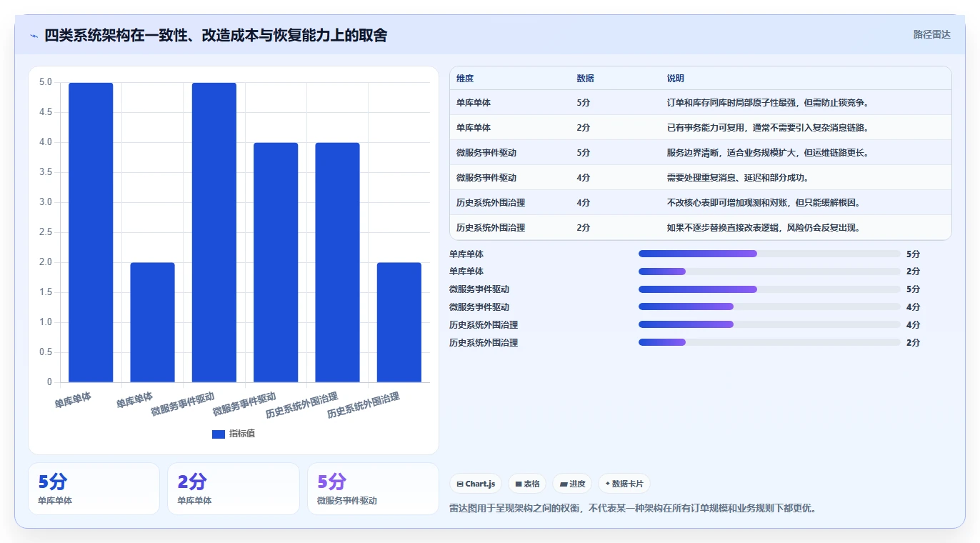980x543 pixels.
Task: Select the 微服务事件驱动 bar reaching 4.0
Action: pyautogui.click(x=276, y=262)
